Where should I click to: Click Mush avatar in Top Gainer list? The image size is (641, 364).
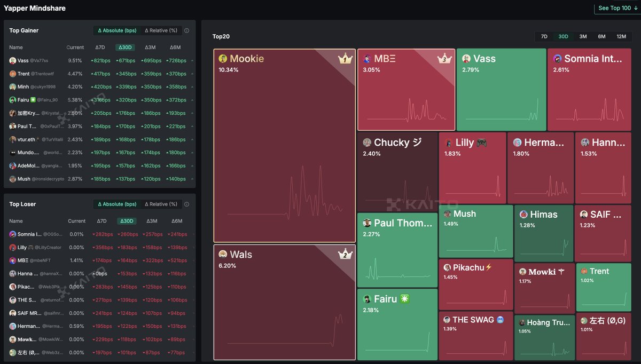tap(13, 179)
